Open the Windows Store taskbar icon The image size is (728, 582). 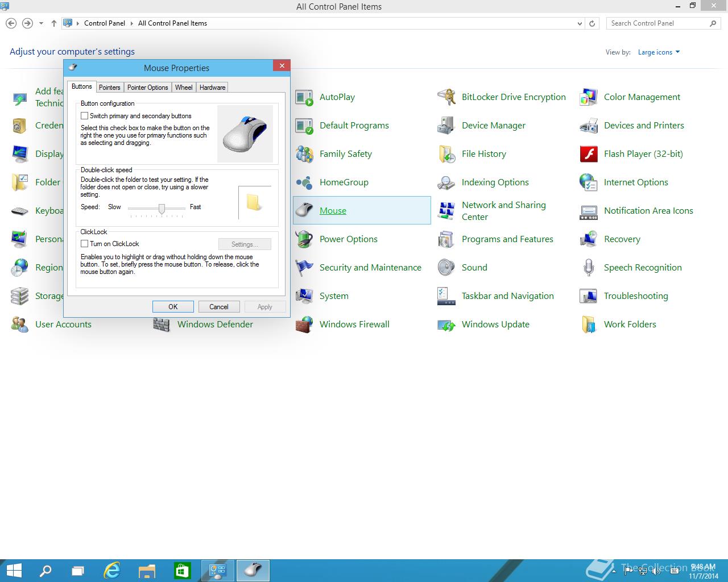182,571
